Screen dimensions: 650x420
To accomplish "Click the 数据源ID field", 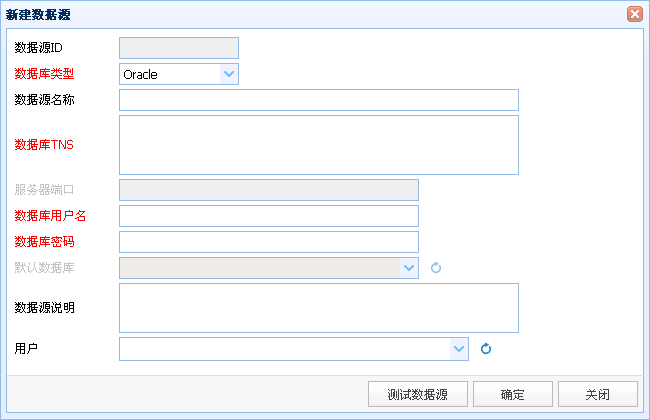I will (x=179, y=48).
